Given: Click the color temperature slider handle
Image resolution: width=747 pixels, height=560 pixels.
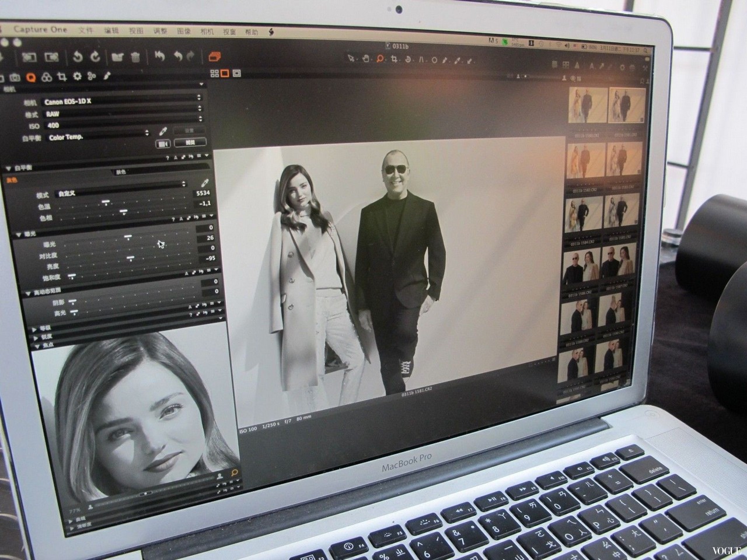Looking at the screenshot, I should click(106, 202).
